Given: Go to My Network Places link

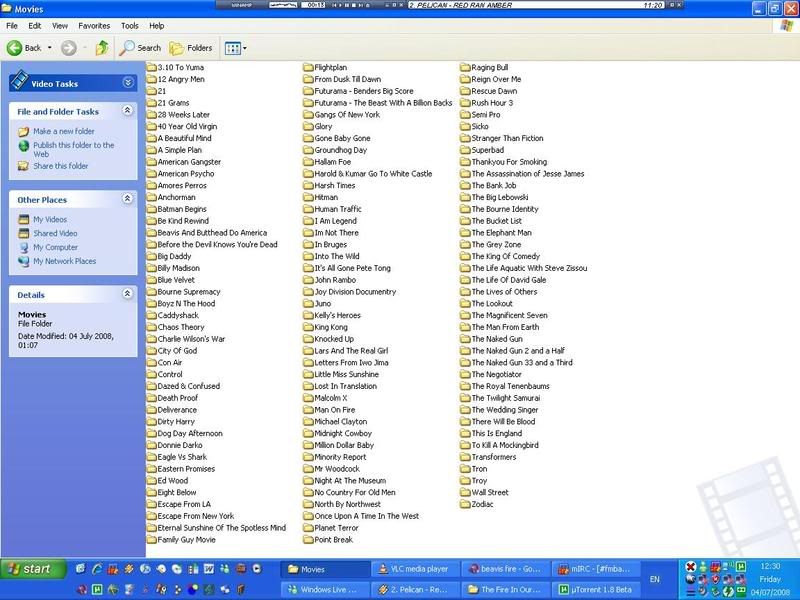Looking at the screenshot, I should click(x=65, y=261).
